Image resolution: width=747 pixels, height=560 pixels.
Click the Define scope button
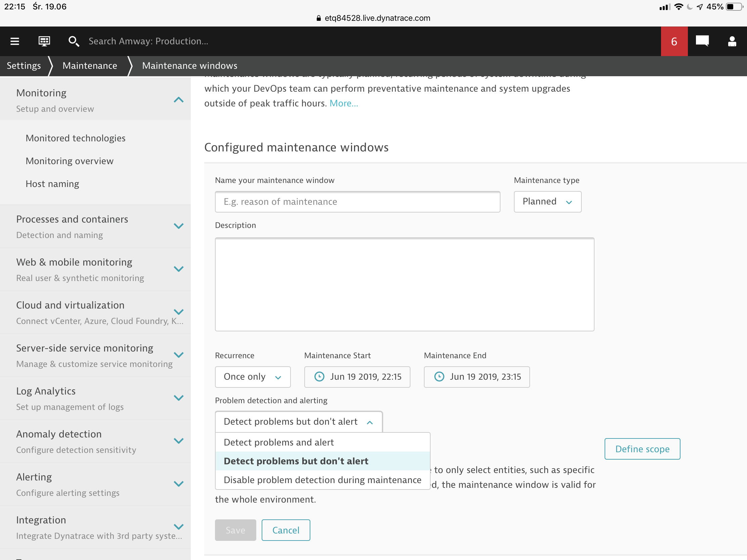click(642, 449)
